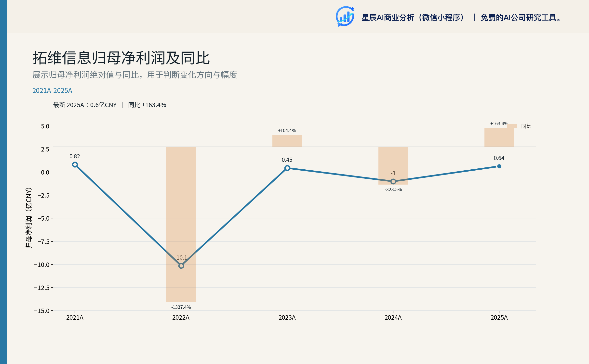Click the 2021A x-axis label
The image size is (589, 364).
[75, 318]
